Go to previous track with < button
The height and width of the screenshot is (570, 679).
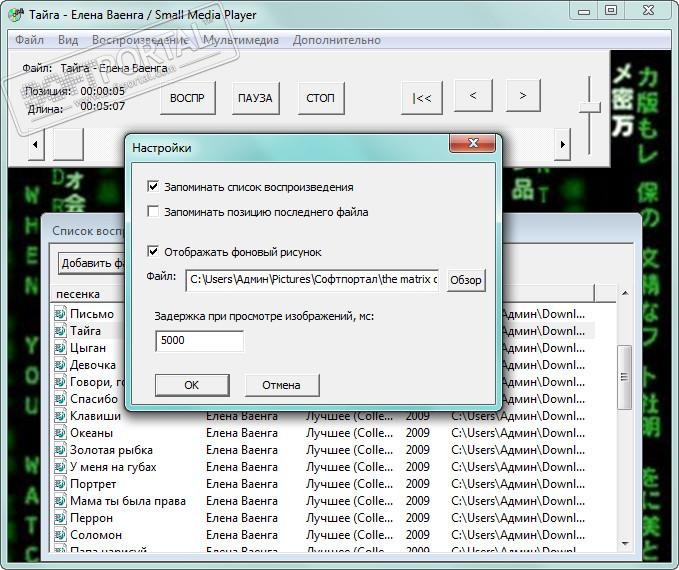[x=473, y=95]
